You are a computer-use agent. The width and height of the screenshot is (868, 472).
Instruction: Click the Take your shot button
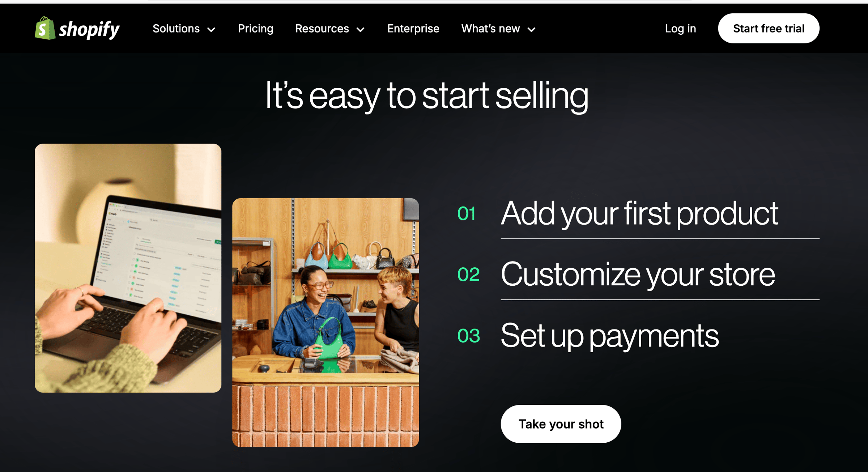point(561,424)
